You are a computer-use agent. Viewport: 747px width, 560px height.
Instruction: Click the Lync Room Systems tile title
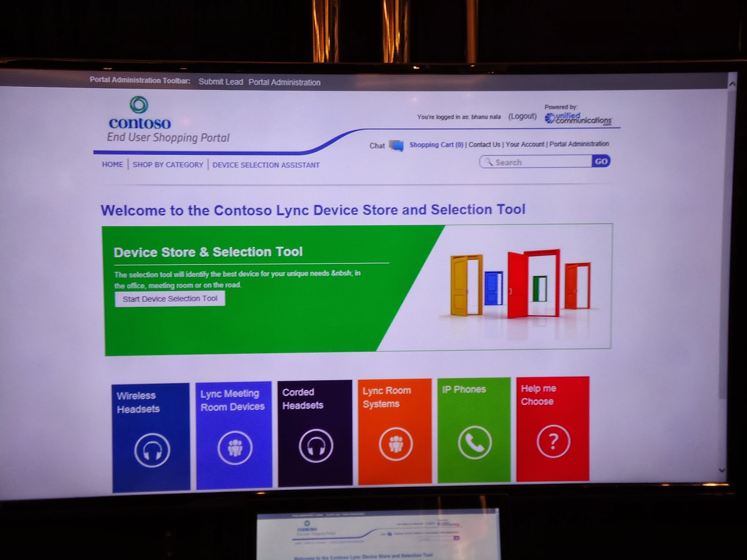pyautogui.click(x=387, y=397)
